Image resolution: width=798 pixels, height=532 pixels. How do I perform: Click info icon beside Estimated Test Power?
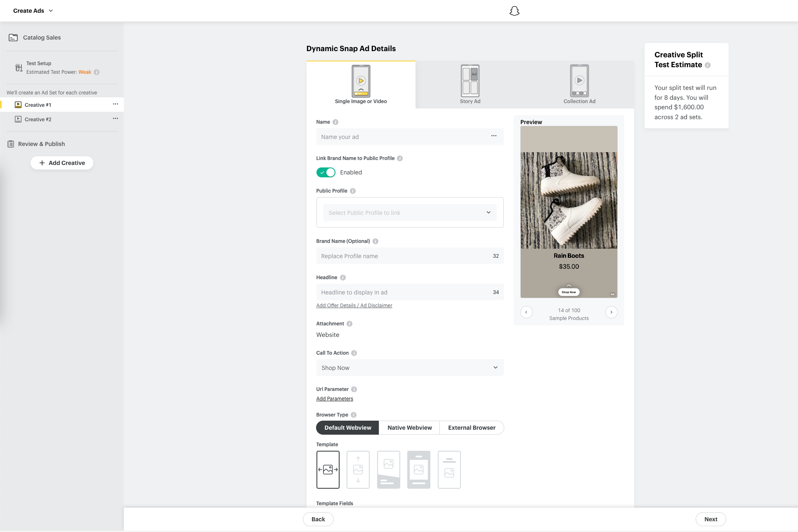click(97, 72)
